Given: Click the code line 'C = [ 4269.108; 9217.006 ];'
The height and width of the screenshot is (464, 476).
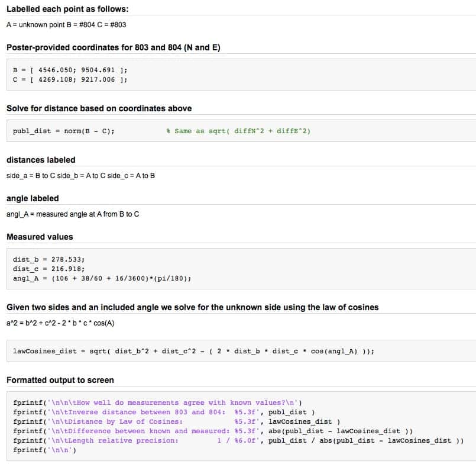Looking at the screenshot, I should [70, 80].
